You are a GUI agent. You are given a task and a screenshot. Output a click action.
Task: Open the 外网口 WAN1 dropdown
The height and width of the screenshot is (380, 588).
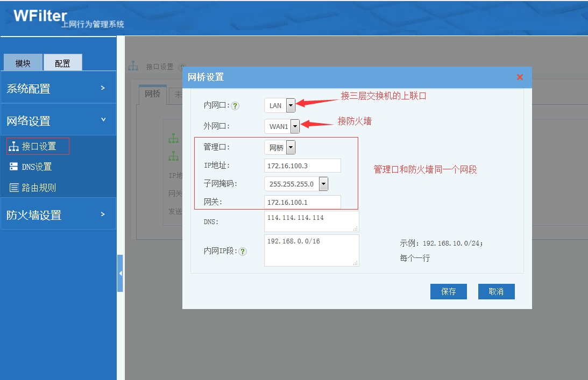click(x=295, y=126)
